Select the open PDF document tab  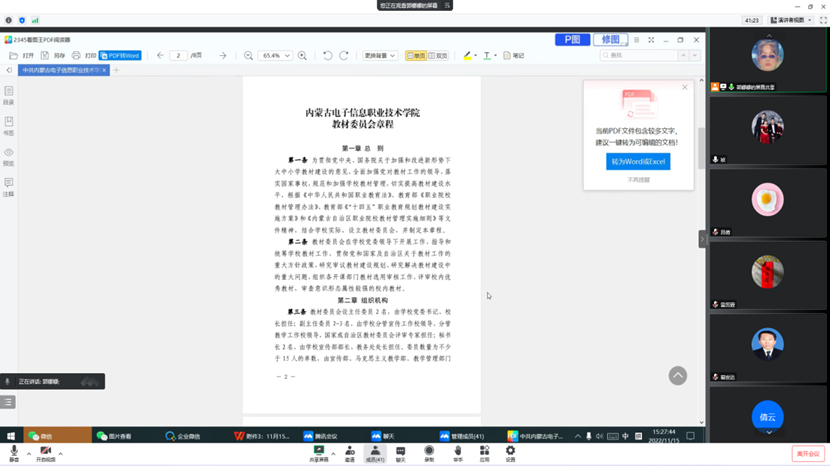point(59,71)
